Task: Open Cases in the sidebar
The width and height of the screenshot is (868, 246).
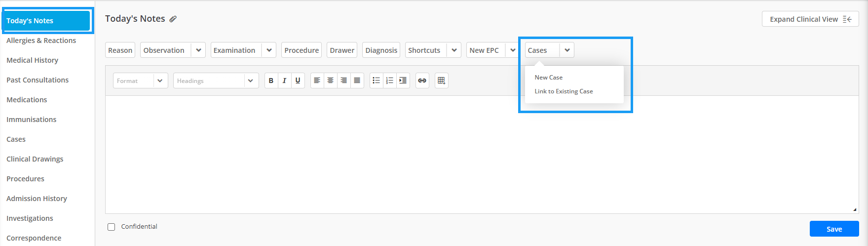Action: 16,139
